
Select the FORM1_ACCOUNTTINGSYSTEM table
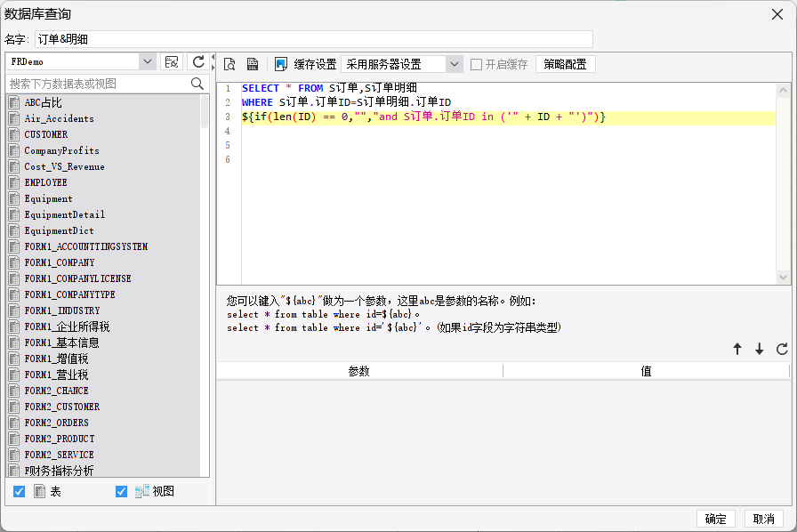[x=86, y=246]
